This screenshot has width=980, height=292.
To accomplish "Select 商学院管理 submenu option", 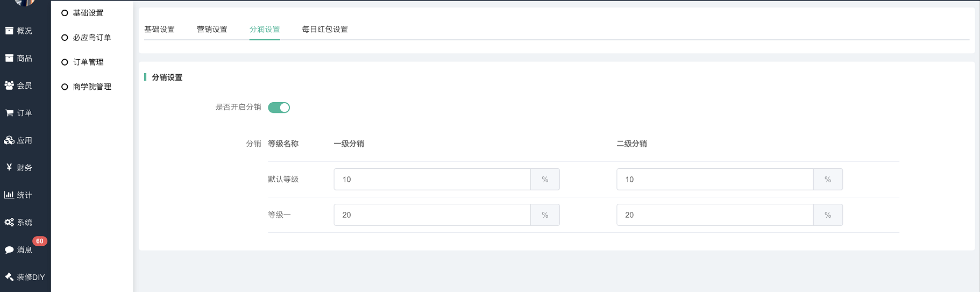I will click(x=65, y=87).
